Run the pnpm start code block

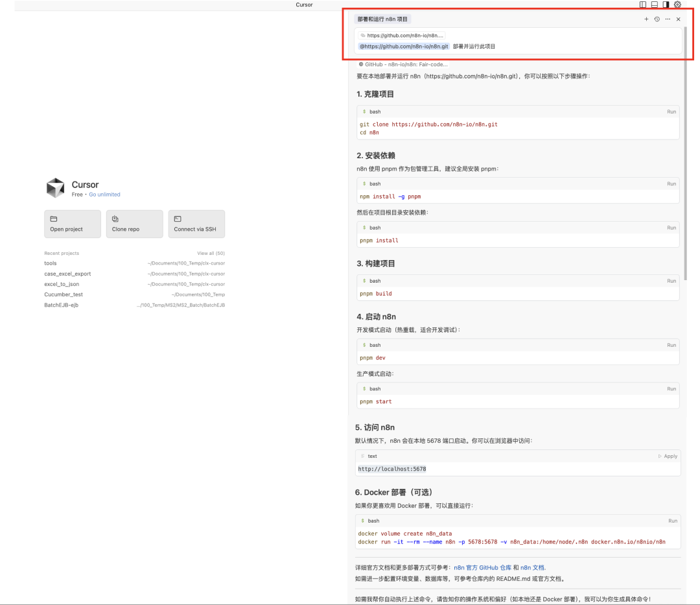pos(671,389)
